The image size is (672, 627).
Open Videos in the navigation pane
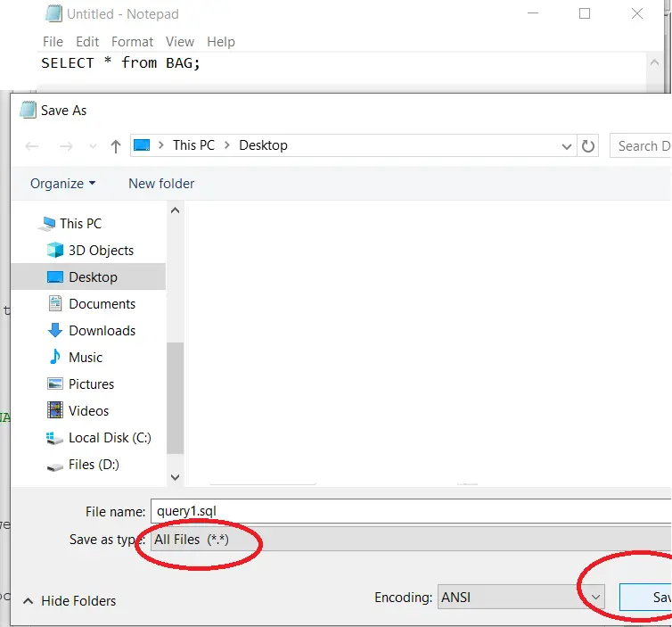point(89,411)
